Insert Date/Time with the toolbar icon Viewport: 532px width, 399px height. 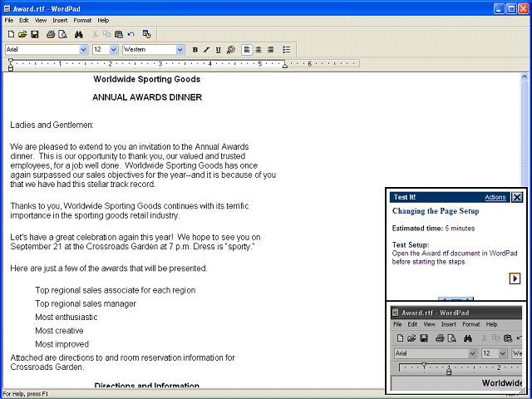[146, 34]
